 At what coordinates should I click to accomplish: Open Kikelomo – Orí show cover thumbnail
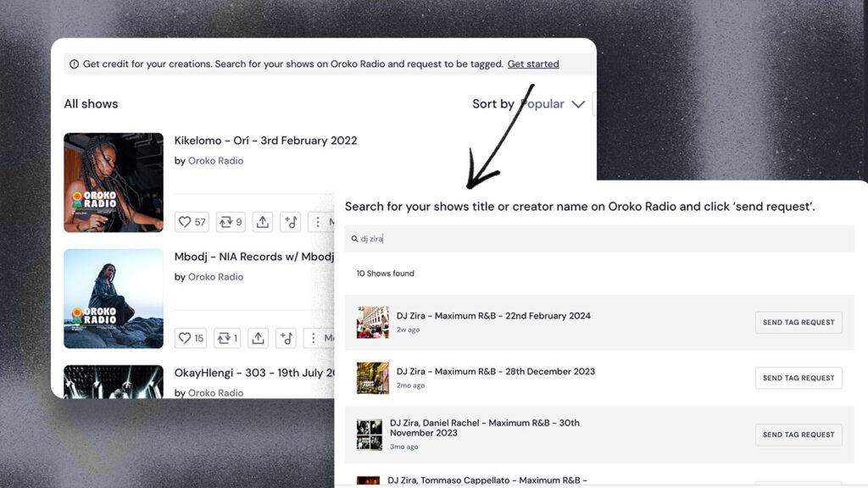(x=114, y=183)
